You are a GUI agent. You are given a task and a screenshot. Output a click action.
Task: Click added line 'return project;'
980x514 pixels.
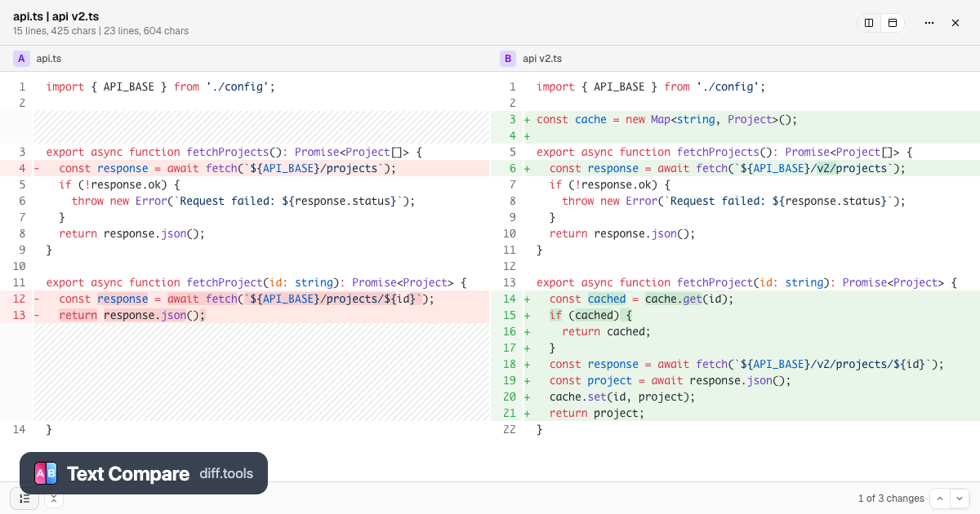coord(596,413)
